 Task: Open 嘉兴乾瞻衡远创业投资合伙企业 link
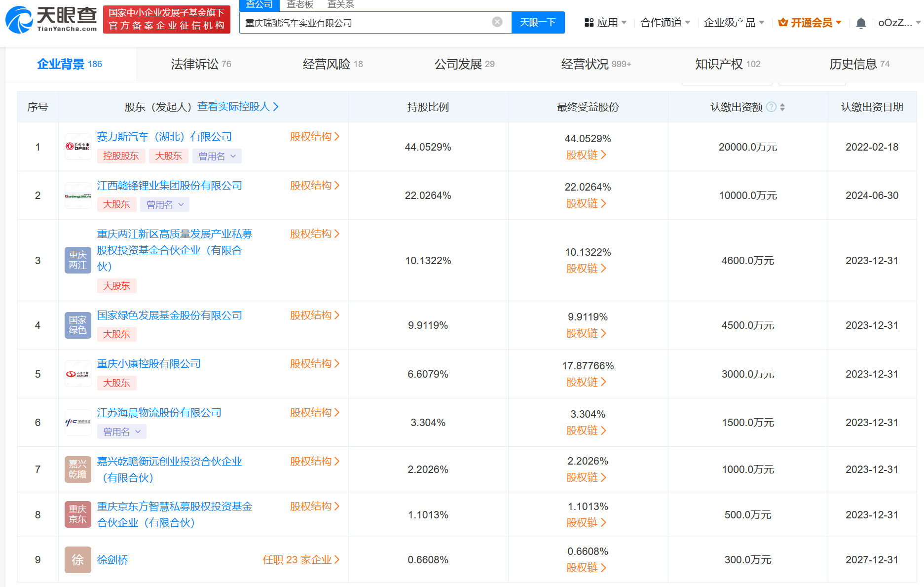coord(170,470)
